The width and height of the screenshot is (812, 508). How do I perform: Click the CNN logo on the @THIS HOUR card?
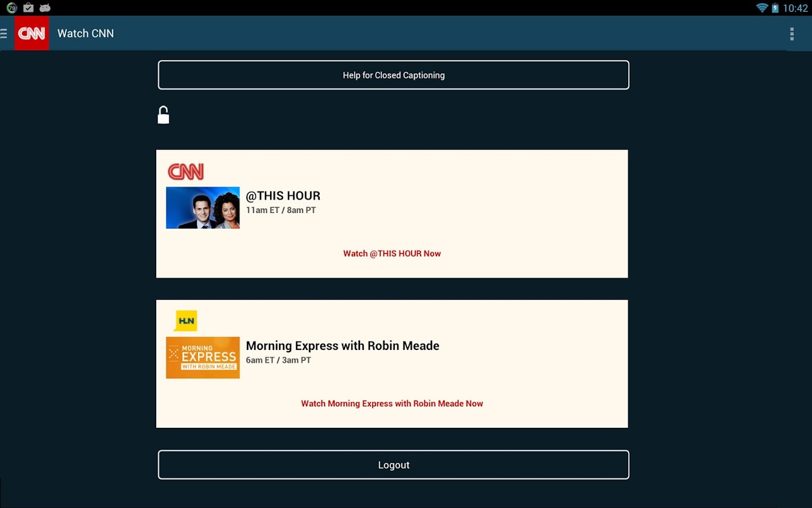pyautogui.click(x=186, y=171)
